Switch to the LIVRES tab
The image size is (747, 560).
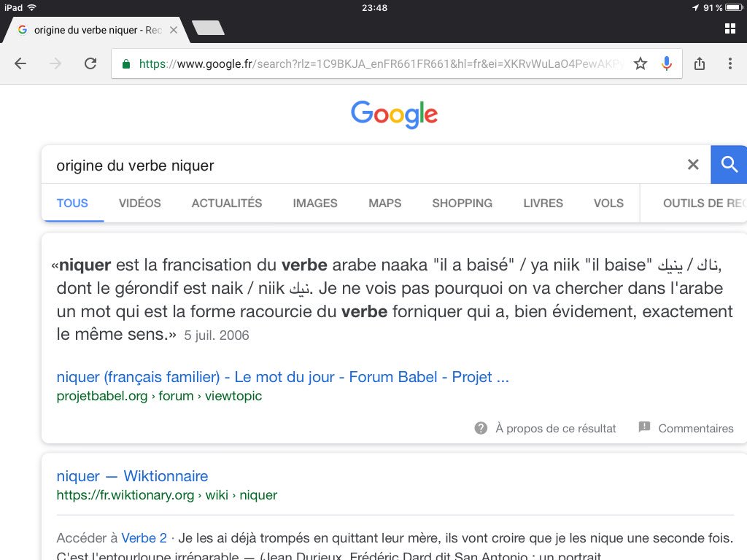(x=543, y=203)
